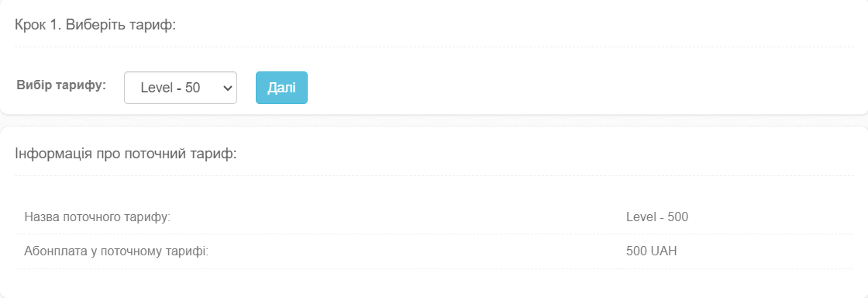Expand the list of available tariffs
The image size is (868, 298).
point(181,88)
